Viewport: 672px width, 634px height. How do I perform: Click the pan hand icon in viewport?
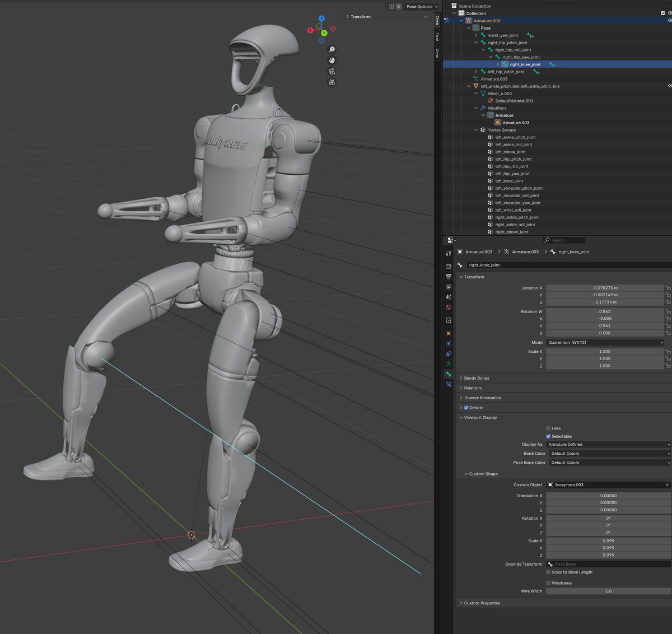click(332, 60)
